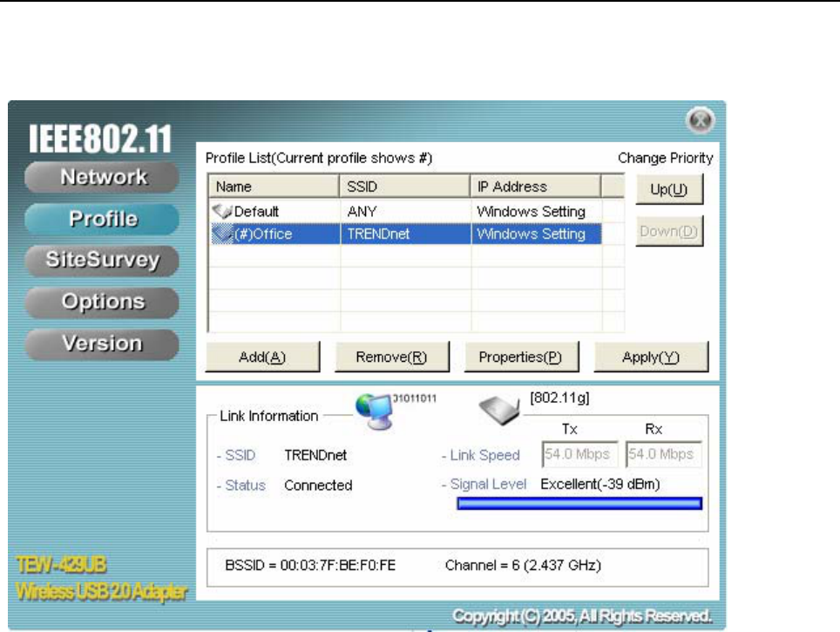The height and width of the screenshot is (632, 840).
Task: Click the BSSID address text
Action: point(310,566)
